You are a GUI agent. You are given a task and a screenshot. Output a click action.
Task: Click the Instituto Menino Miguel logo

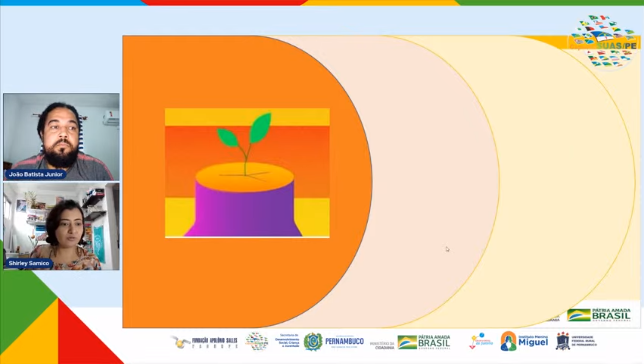coord(524,341)
